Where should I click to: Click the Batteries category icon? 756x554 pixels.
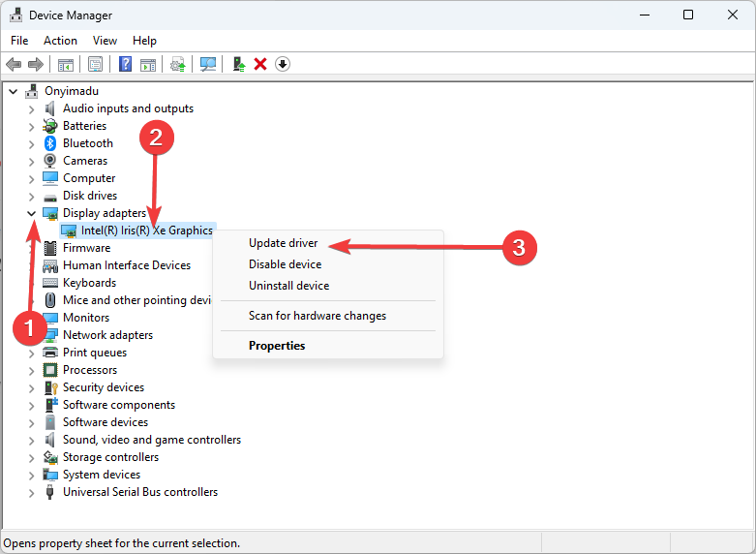(x=50, y=126)
